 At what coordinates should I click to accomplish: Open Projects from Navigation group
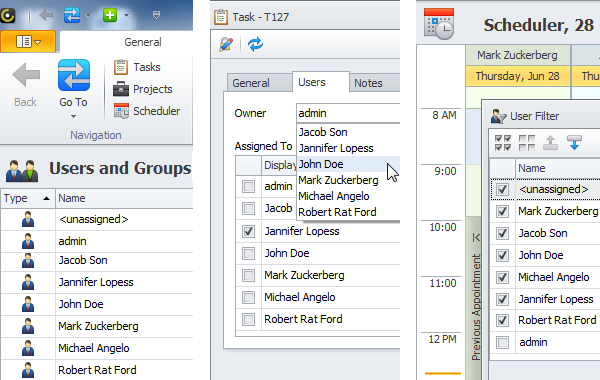[x=153, y=89]
